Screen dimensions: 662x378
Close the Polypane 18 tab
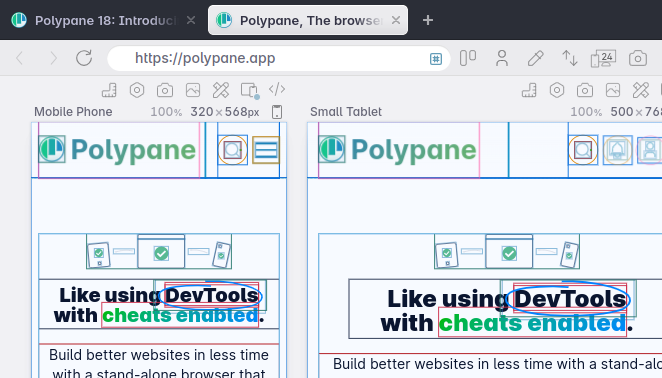(191, 20)
